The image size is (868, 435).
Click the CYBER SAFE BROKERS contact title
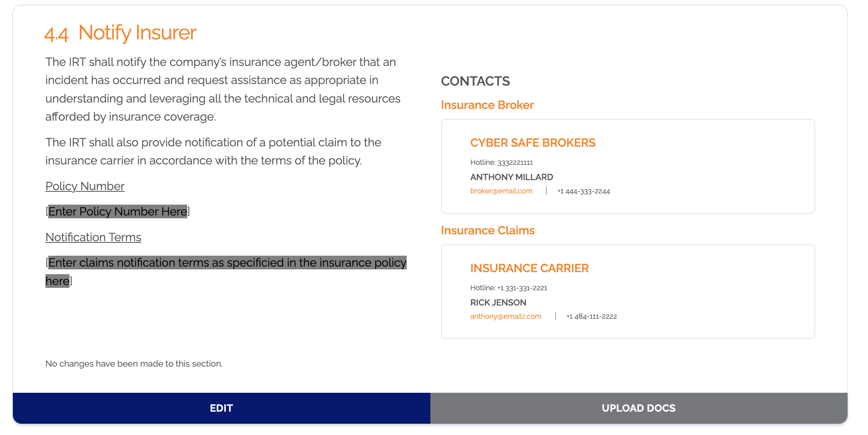pos(533,143)
